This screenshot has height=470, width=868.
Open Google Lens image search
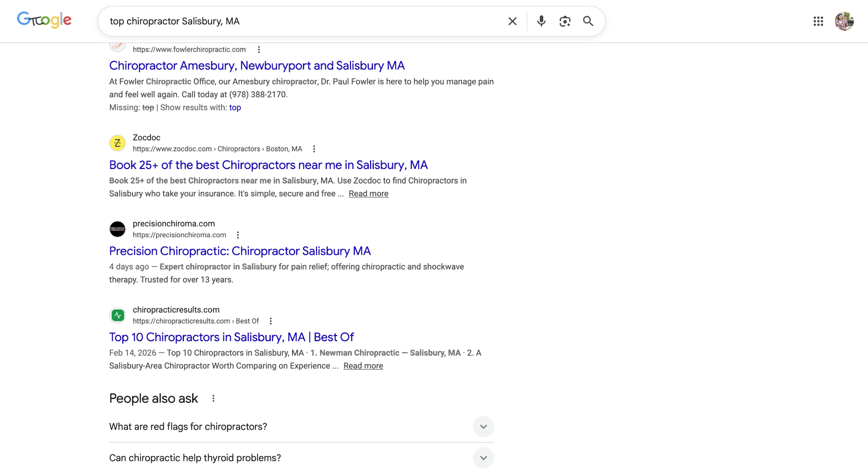565,21
